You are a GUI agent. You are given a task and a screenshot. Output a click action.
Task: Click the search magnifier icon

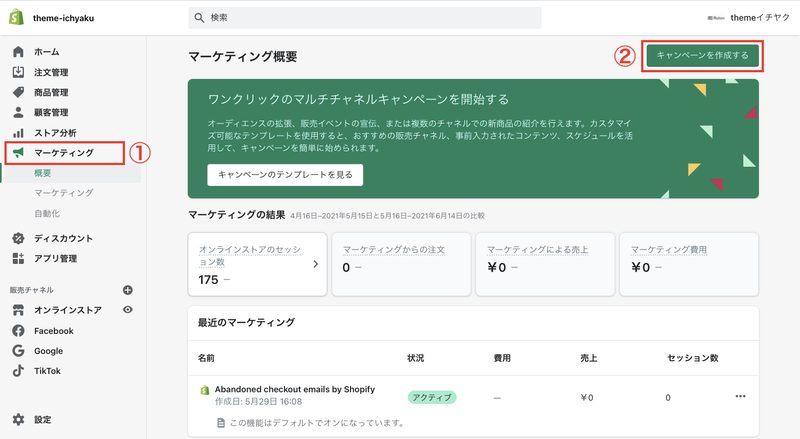[199, 18]
